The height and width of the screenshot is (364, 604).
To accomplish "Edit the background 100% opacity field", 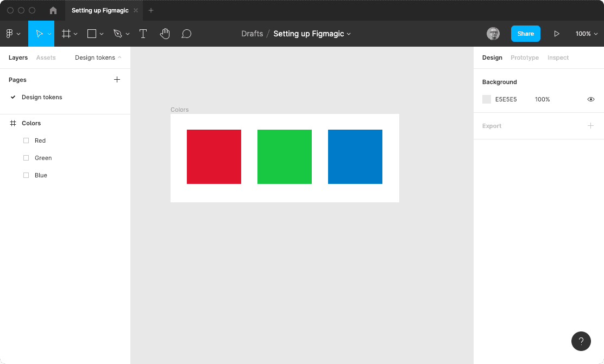I will tap(543, 99).
